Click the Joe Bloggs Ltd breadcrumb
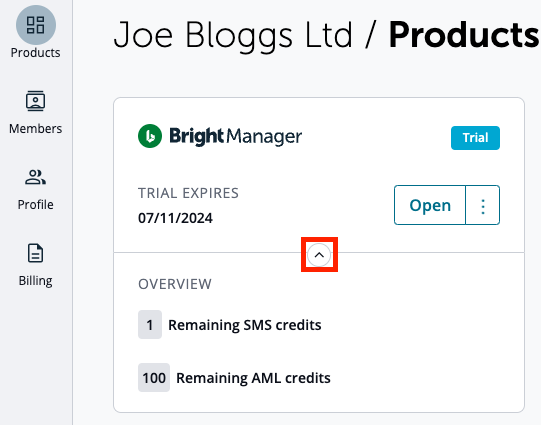This screenshot has height=425, width=541. tap(233, 35)
